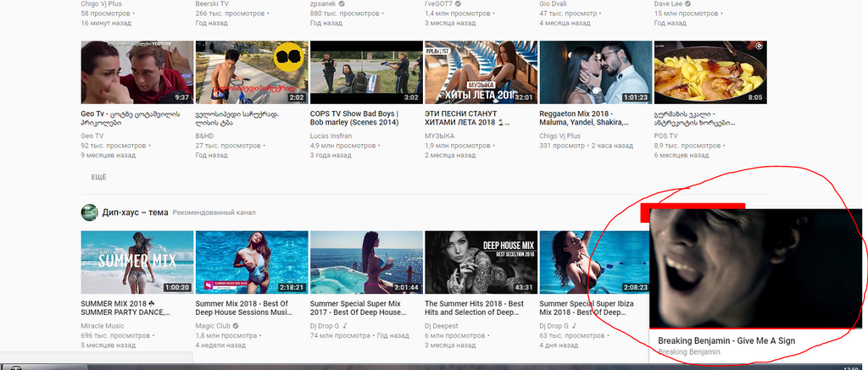Go to Miracle Music channel
Viewport: 868px width, 370px height.
(103, 326)
